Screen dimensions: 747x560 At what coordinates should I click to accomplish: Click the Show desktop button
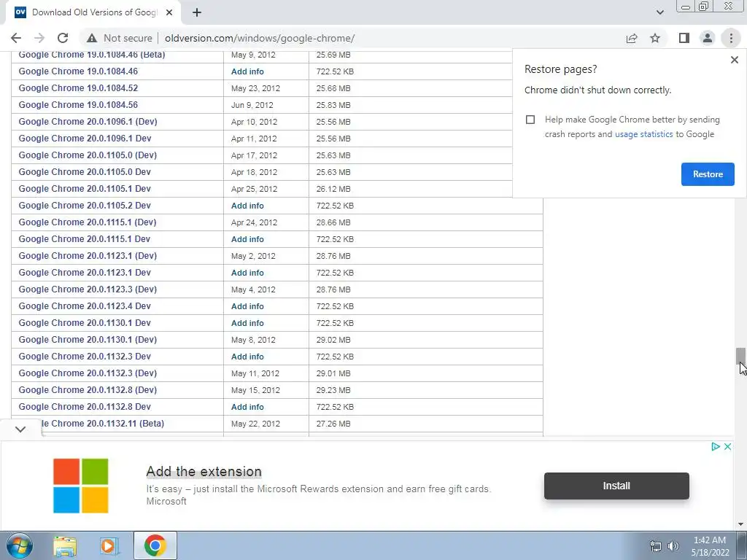(x=742, y=546)
